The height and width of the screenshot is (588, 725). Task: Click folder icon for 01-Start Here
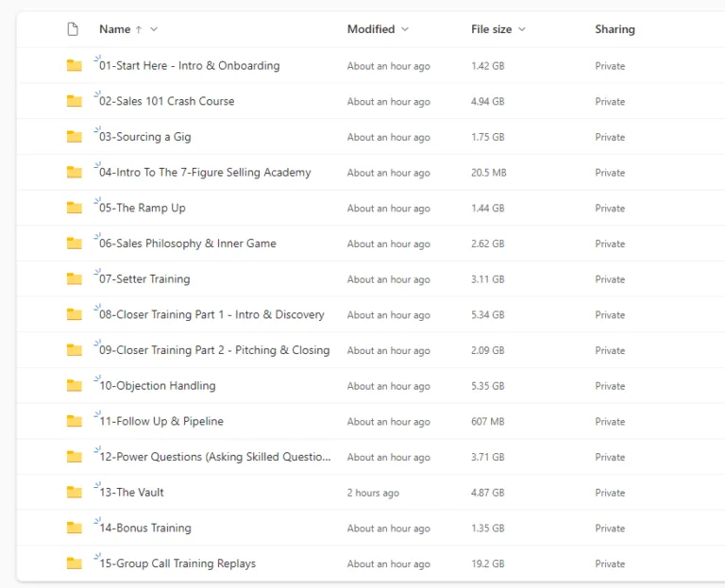point(75,66)
